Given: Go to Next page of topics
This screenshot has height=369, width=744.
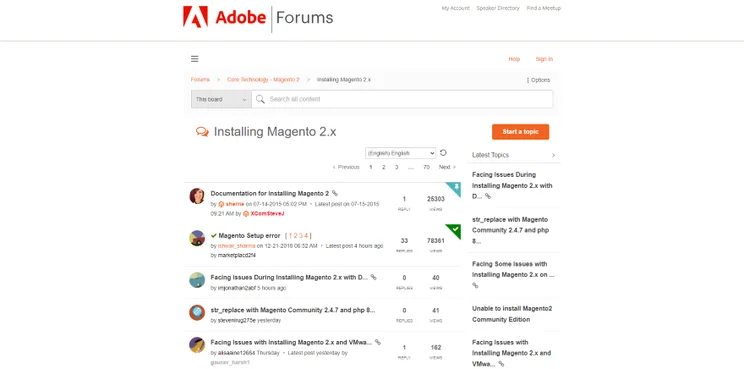Looking at the screenshot, I should [x=447, y=167].
